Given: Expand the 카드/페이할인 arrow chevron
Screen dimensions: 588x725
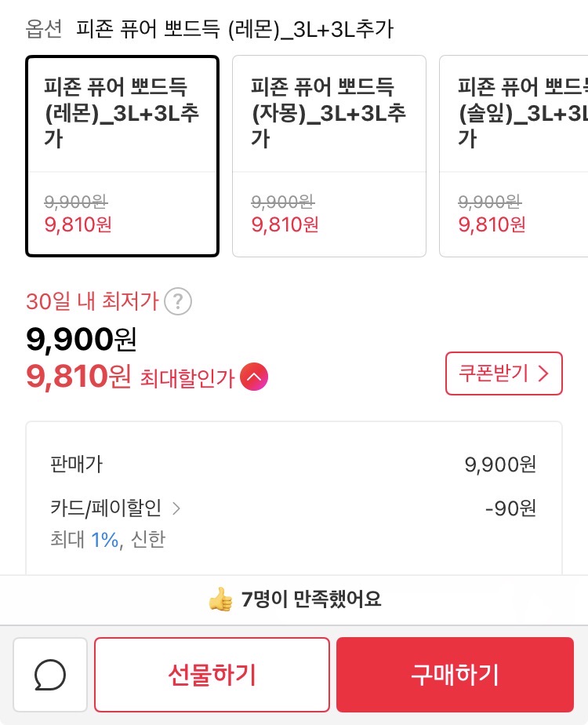Looking at the screenshot, I should [176, 508].
